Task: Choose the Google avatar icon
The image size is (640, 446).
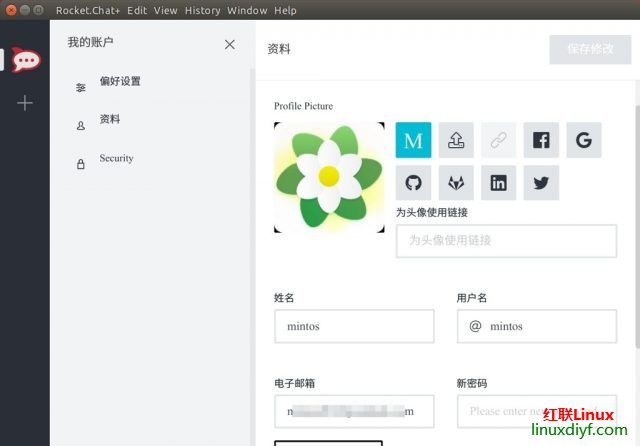Action: point(584,141)
